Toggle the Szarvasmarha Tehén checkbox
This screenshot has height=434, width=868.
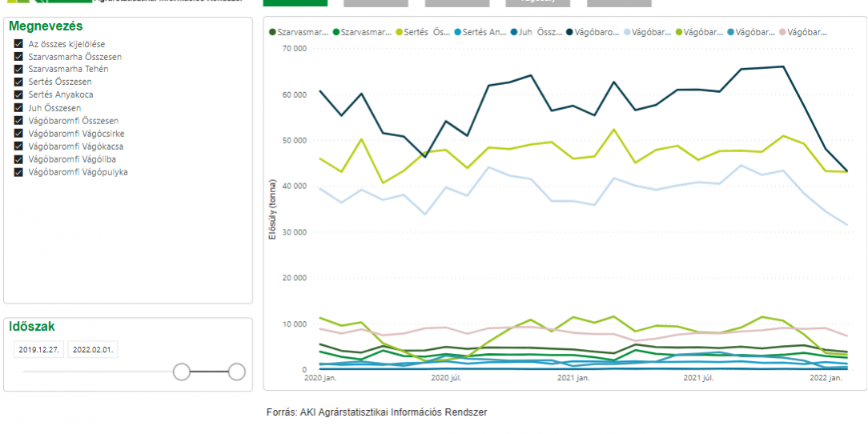tap(18, 70)
